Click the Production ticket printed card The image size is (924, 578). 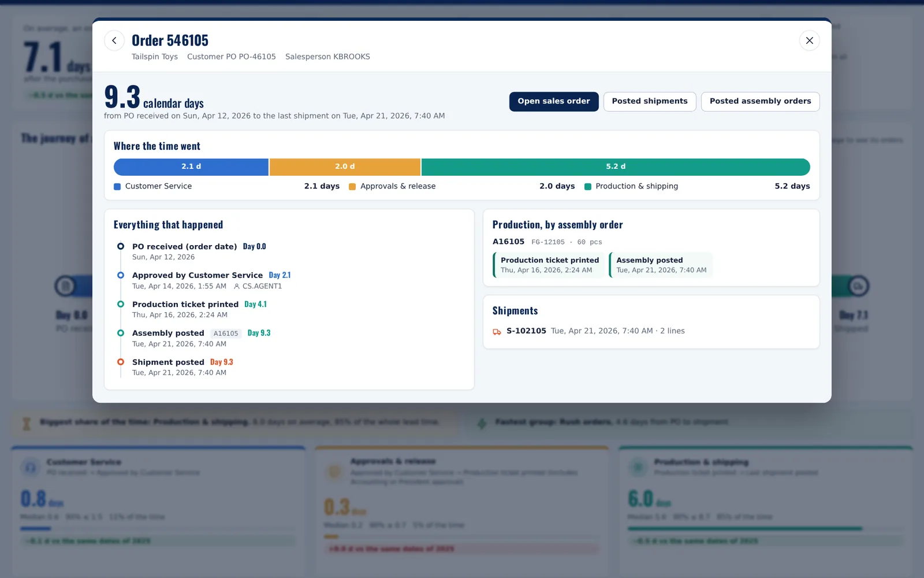coord(549,265)
